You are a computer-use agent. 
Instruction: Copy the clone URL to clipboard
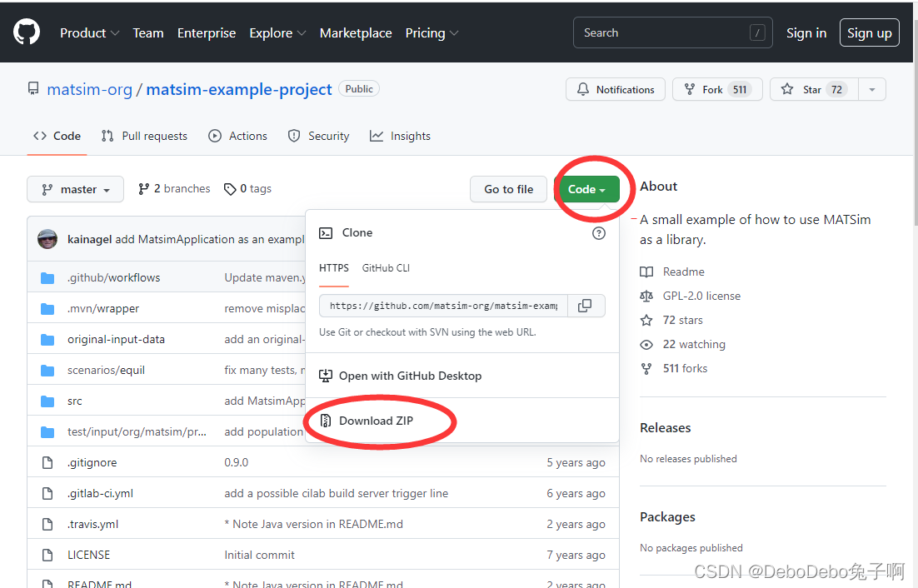coord(586,306)
